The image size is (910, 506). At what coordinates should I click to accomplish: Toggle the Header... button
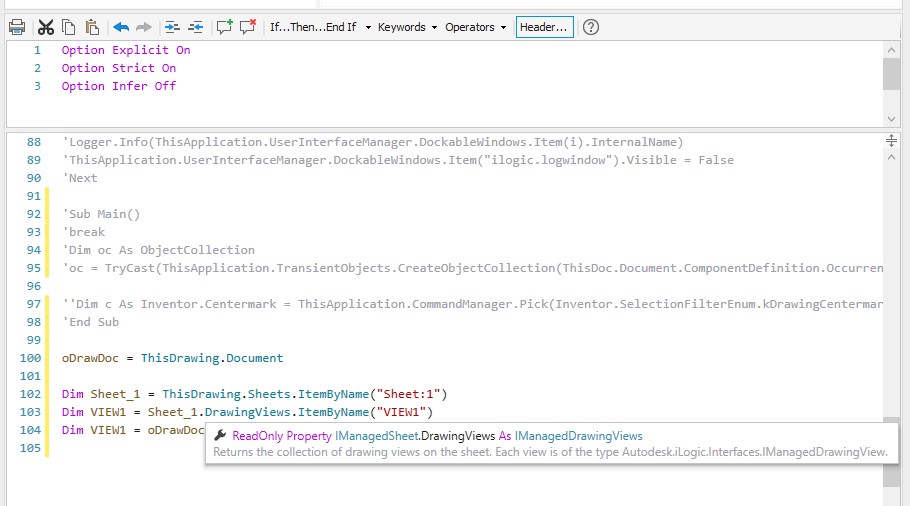pyautogui.click(x=545, y=27)
